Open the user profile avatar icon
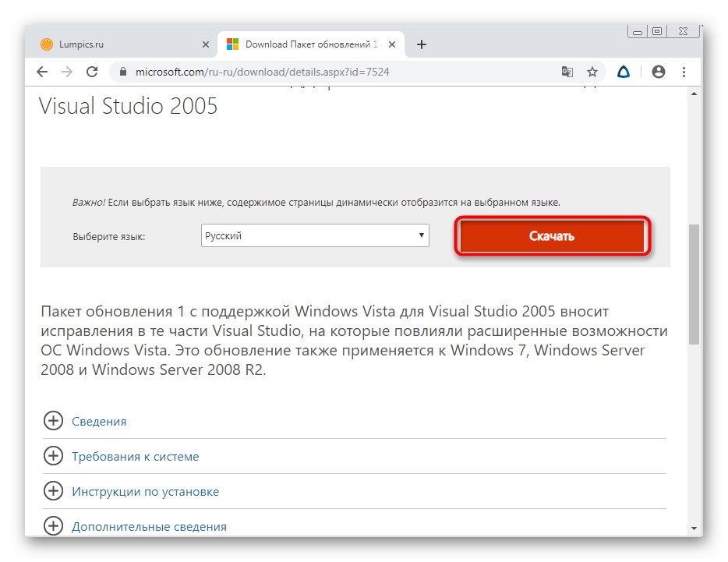 tap(659, 72)
